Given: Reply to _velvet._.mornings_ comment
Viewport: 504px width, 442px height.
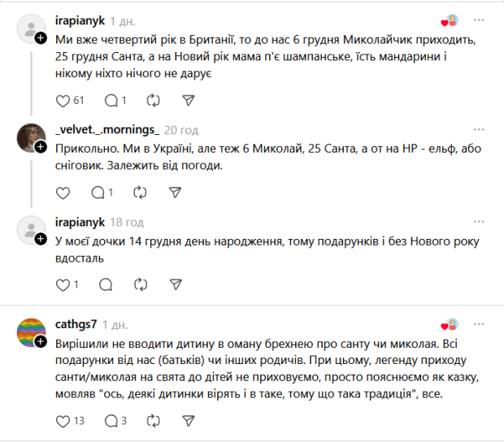Looking at the screenshot, I should tap(98, 193).
